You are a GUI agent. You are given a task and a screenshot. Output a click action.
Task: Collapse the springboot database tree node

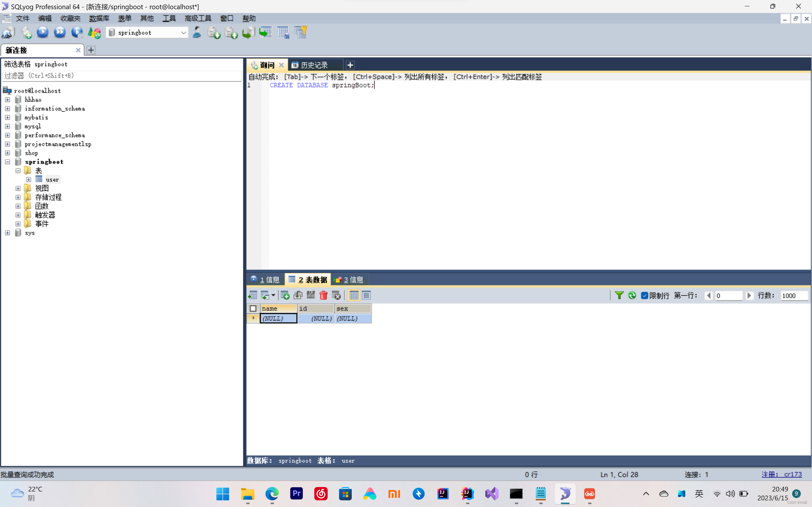coord(7,162)
